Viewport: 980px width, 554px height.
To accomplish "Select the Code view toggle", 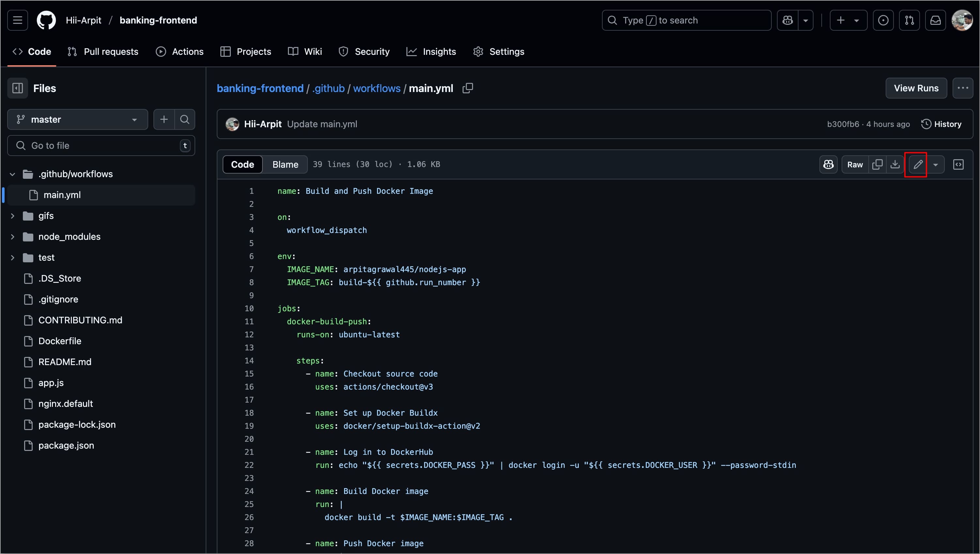I will pos(243,164).
